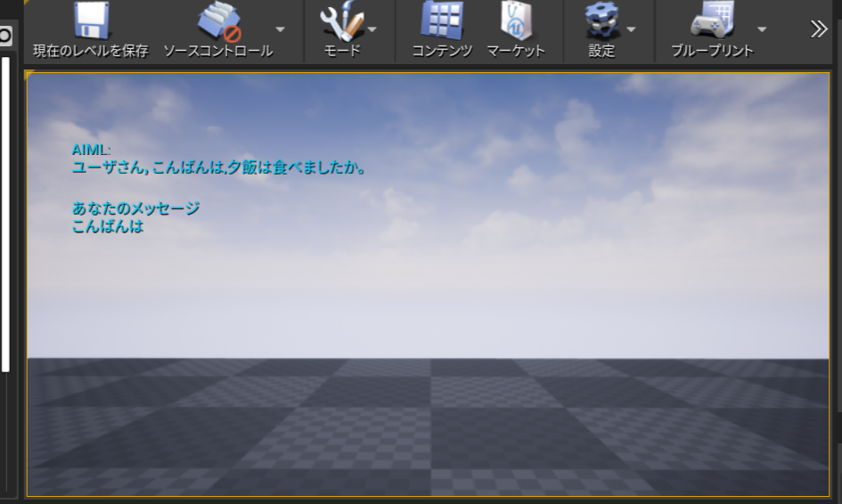Click the こんばんは user message text
The width and height of the screenshot is (842, 504).
coord(108,226)
